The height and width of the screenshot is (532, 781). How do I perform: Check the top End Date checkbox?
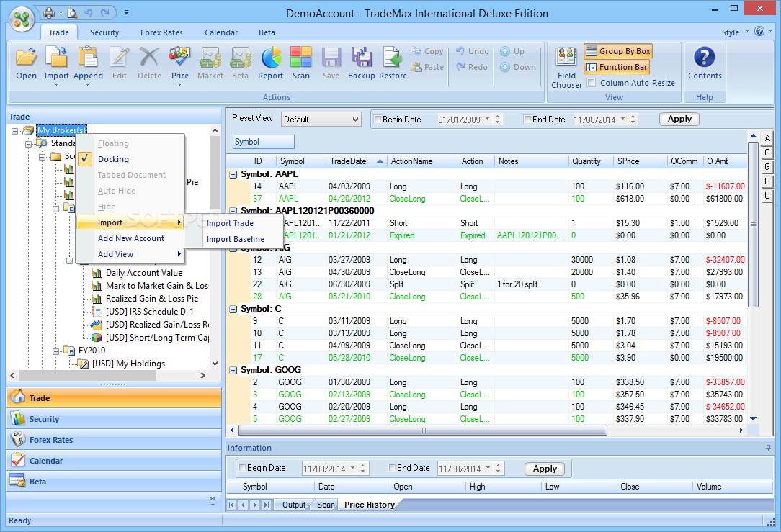coord(527,119)
